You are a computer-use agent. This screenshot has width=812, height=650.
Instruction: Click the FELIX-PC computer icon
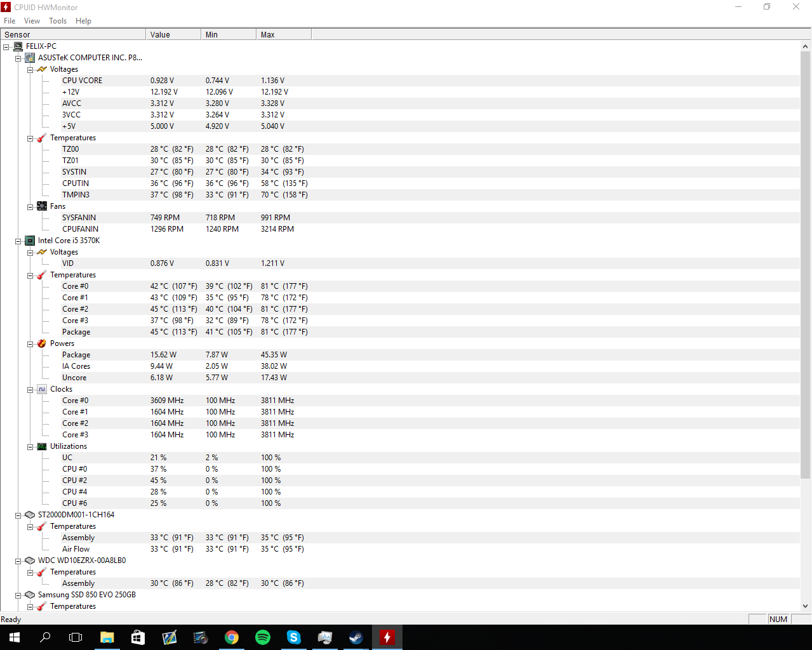[18, 46]
